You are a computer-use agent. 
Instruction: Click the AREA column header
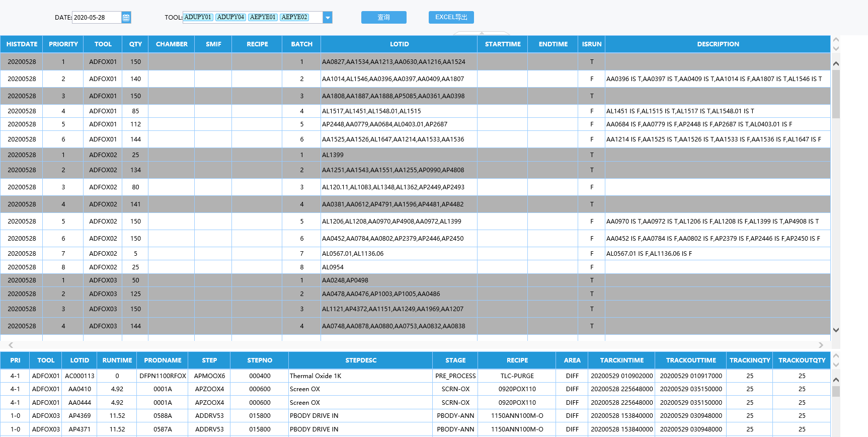click(x=572, y=360)
